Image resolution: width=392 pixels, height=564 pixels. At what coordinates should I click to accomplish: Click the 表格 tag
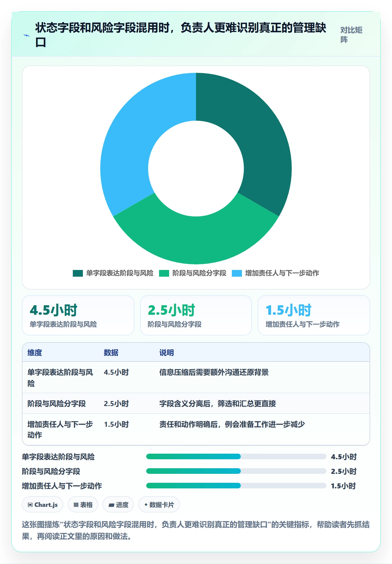(83, 505)
